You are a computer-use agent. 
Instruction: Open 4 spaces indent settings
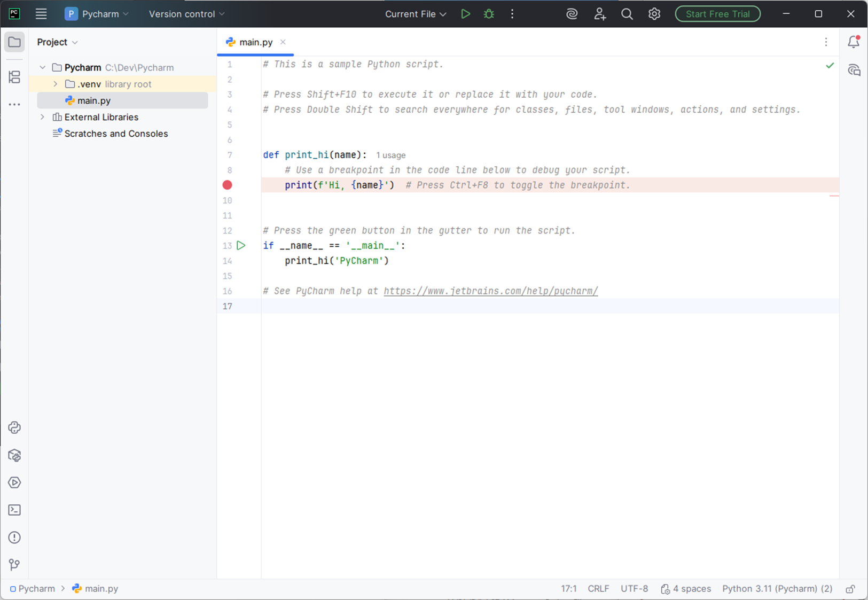point(686,589)
